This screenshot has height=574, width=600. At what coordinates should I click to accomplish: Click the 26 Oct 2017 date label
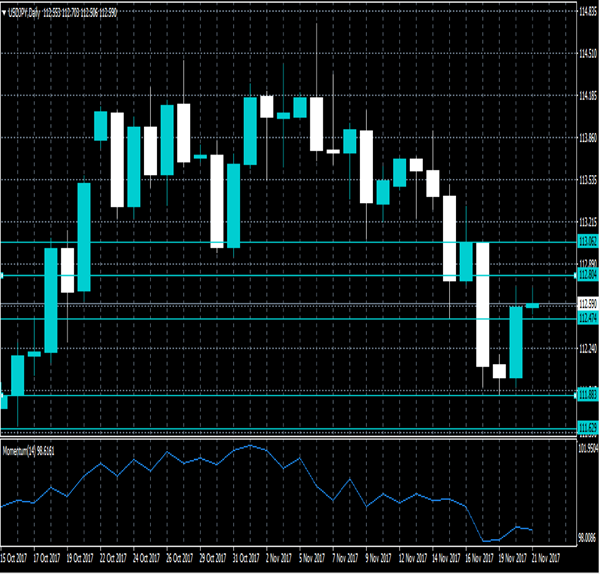coord(180,558)
